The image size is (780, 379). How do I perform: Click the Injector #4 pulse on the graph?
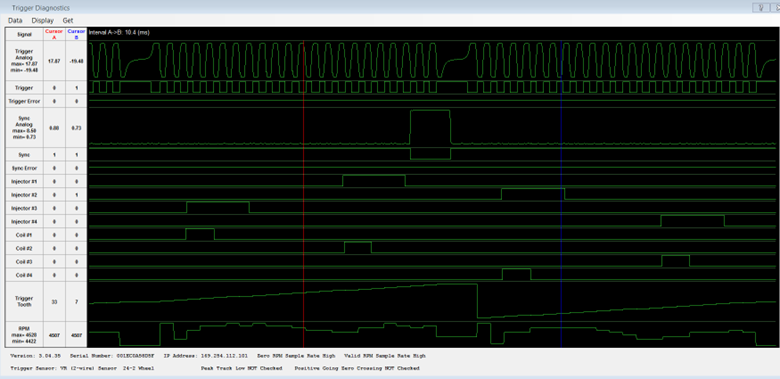[x=692, y=221]
